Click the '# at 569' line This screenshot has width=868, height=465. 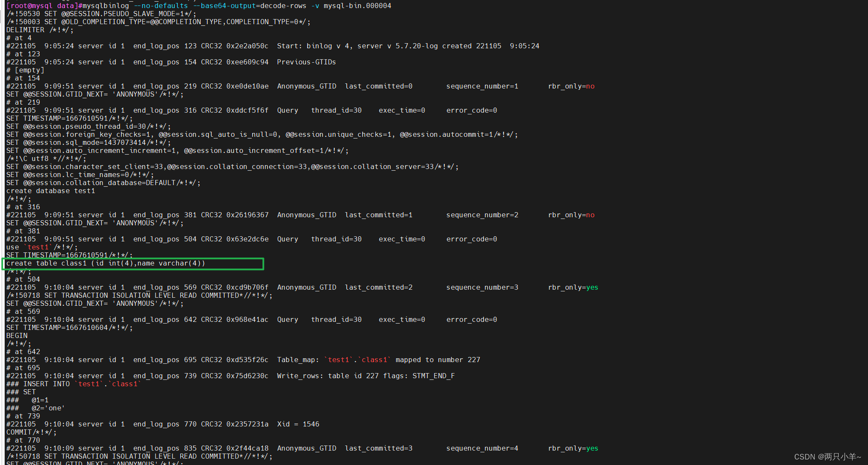point(23,311)
